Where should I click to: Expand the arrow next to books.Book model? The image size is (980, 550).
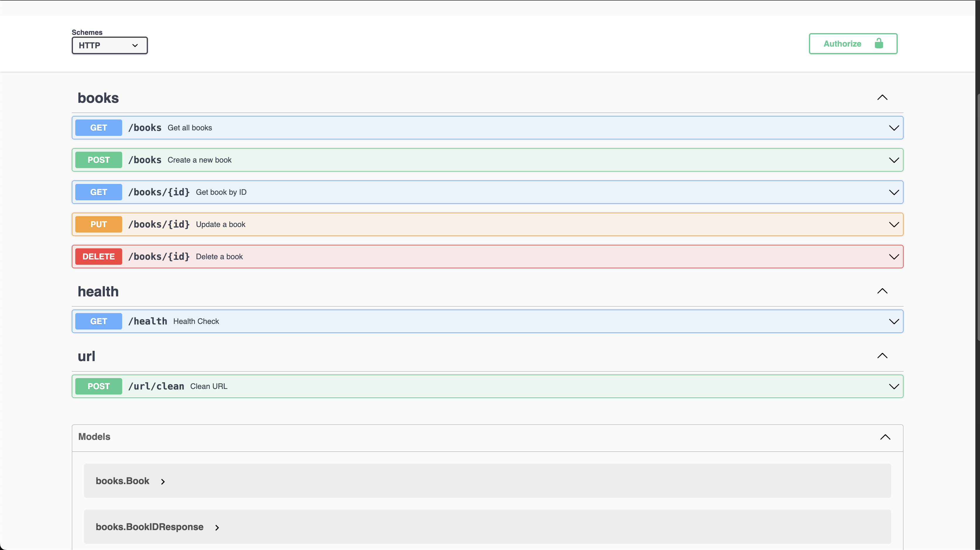click(x=163, y=481)
